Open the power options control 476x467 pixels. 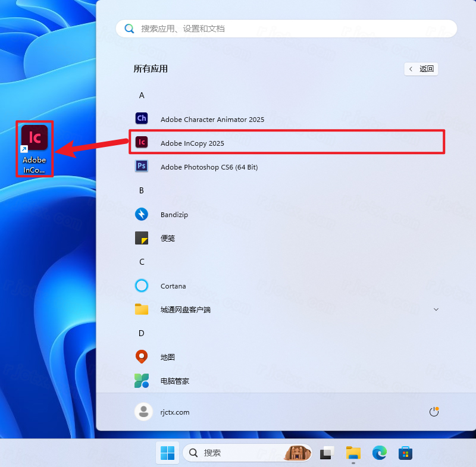coord(434,412)
